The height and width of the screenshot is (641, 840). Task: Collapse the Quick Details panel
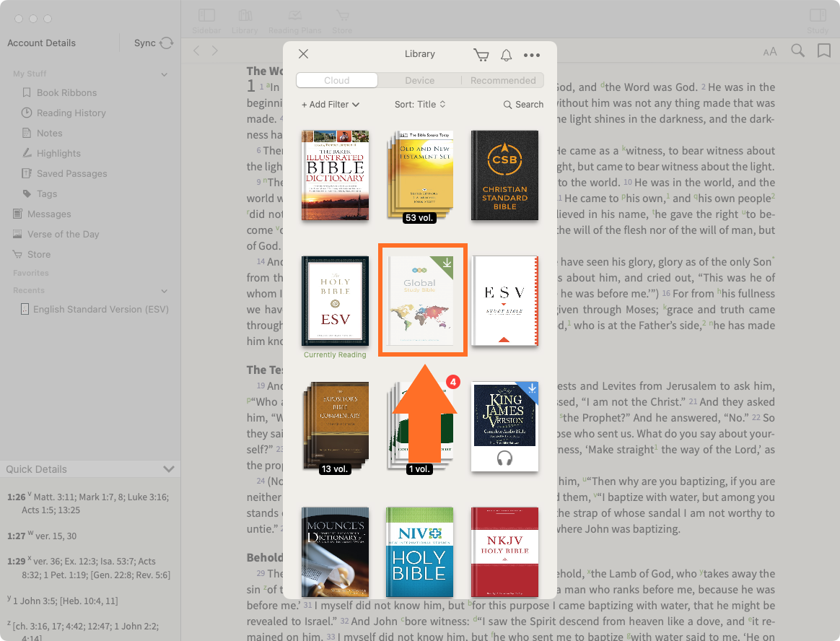pos(169,469)
